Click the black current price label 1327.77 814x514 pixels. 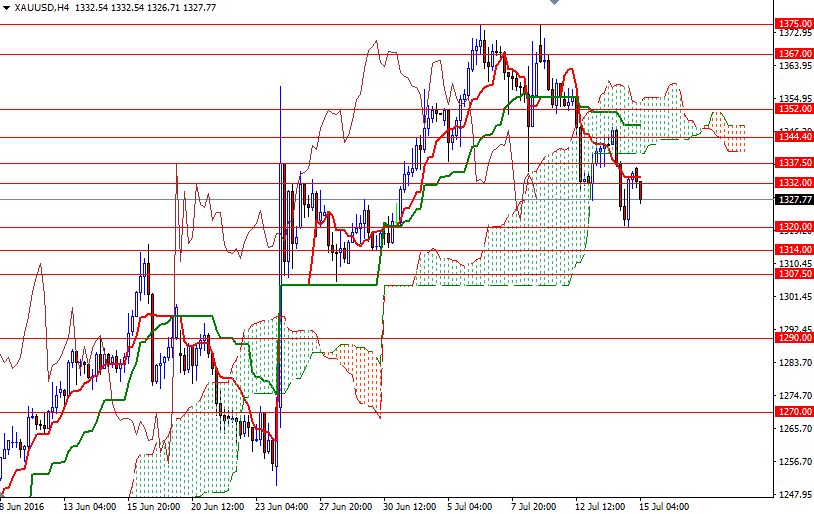[x=794, y=199]
